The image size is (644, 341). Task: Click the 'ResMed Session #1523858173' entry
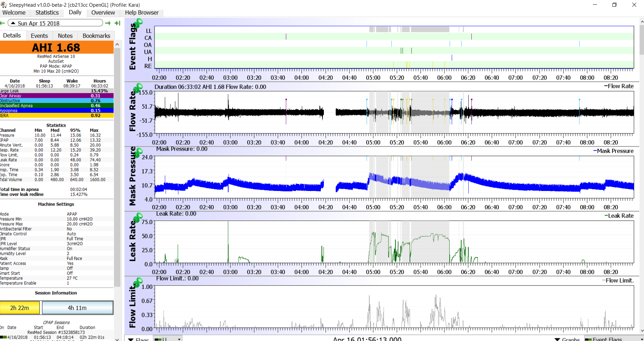pyautogui.click(x=56, y=332)
